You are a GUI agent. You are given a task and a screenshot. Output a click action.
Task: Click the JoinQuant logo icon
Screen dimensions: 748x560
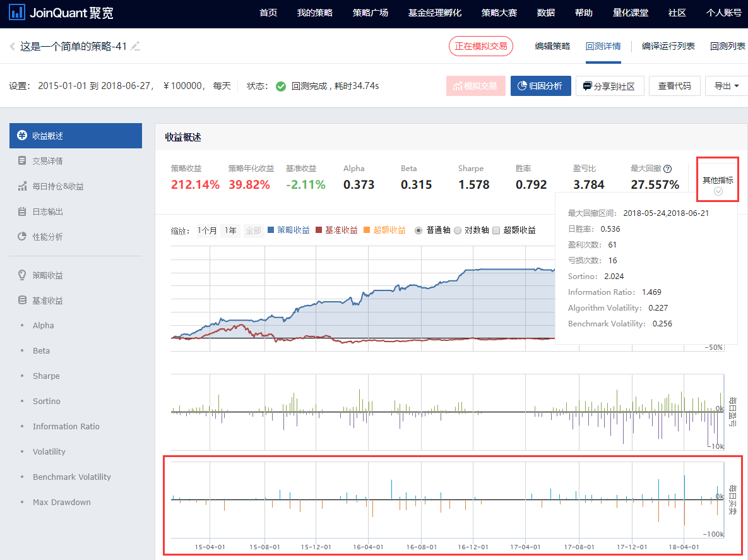click(x=18, y=13)
